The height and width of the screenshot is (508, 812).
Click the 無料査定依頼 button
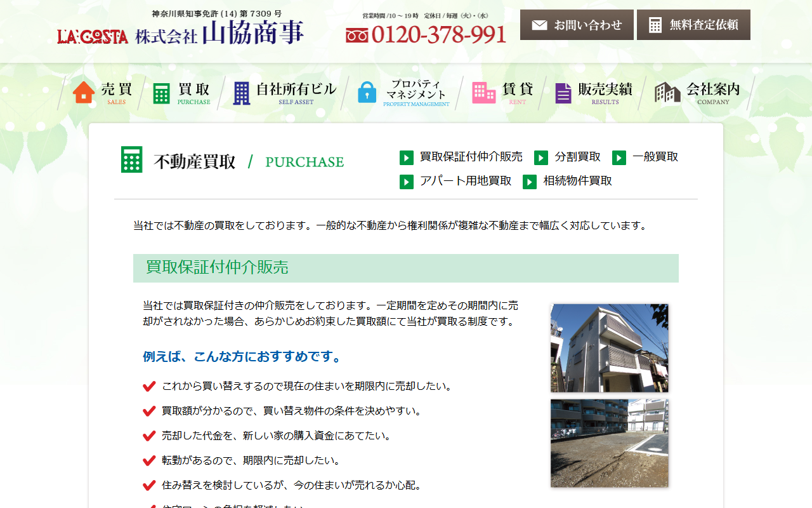click(x=693, y=25)
